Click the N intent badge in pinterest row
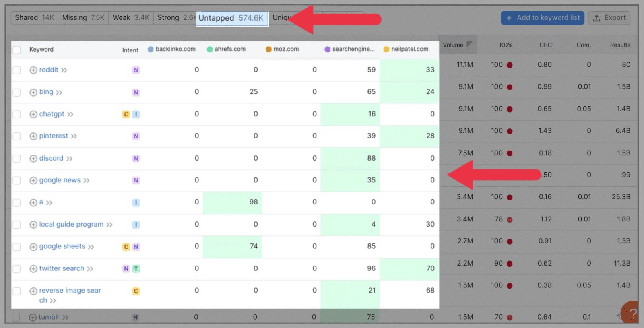The image size is (644, 328). point(136,136)
